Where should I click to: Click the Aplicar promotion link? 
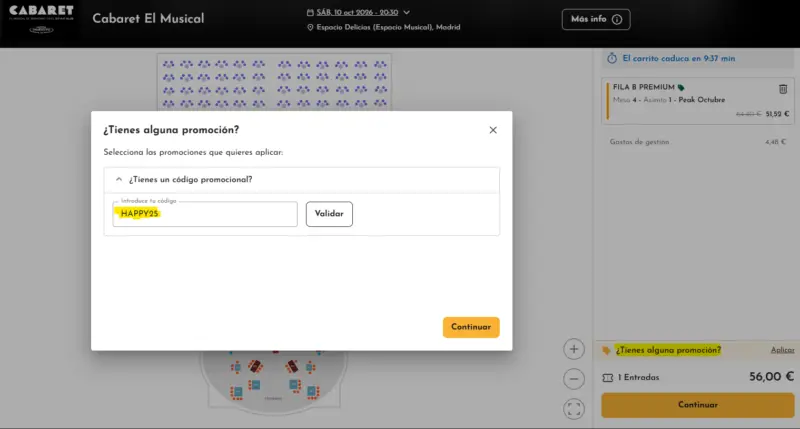coord(783,350)
